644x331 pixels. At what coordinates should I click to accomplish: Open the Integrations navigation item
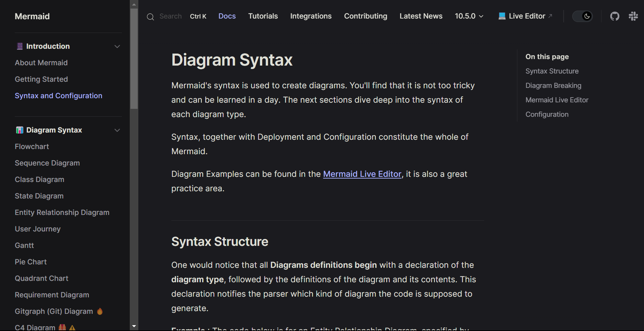click(x=311, y=16)
